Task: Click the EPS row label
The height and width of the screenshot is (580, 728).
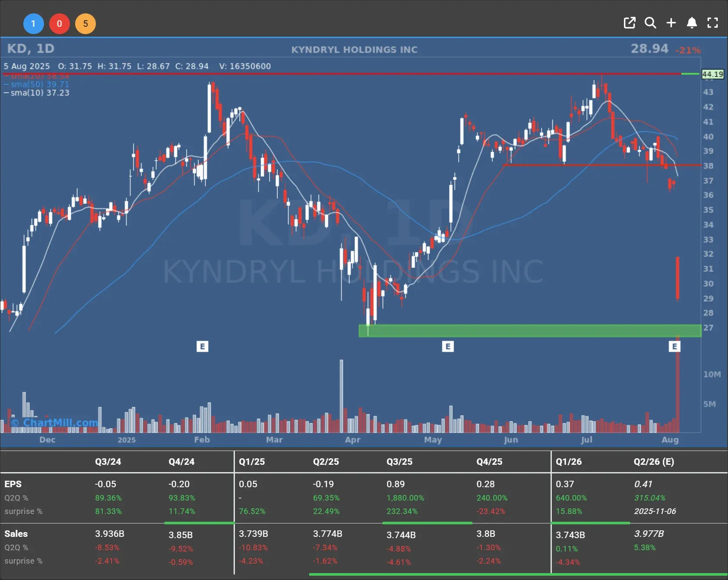Action: click(13, 484)
